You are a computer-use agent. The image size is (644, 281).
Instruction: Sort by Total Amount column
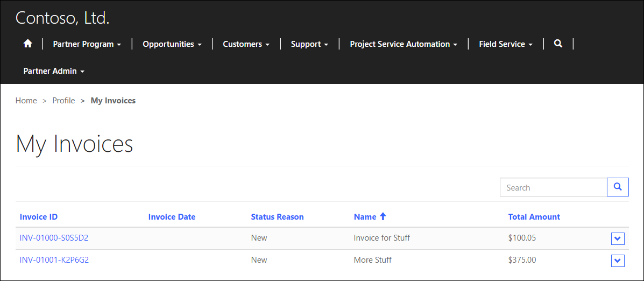pyautogui.click(x=534, y=216)
